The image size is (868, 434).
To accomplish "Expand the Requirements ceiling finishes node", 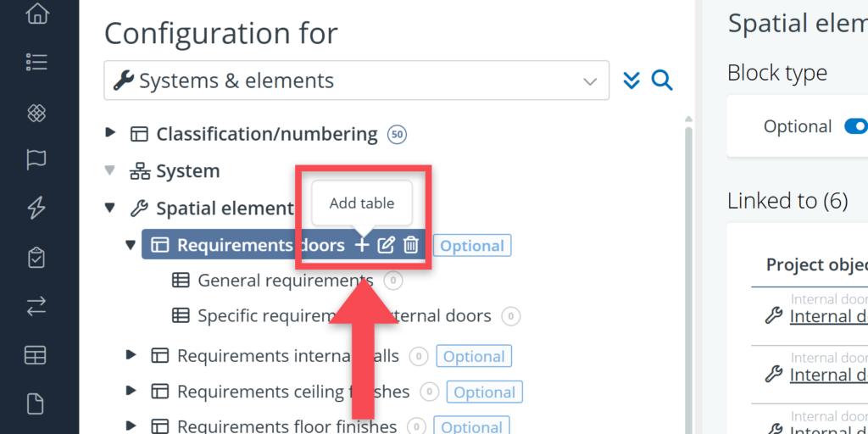I will 131,392.
